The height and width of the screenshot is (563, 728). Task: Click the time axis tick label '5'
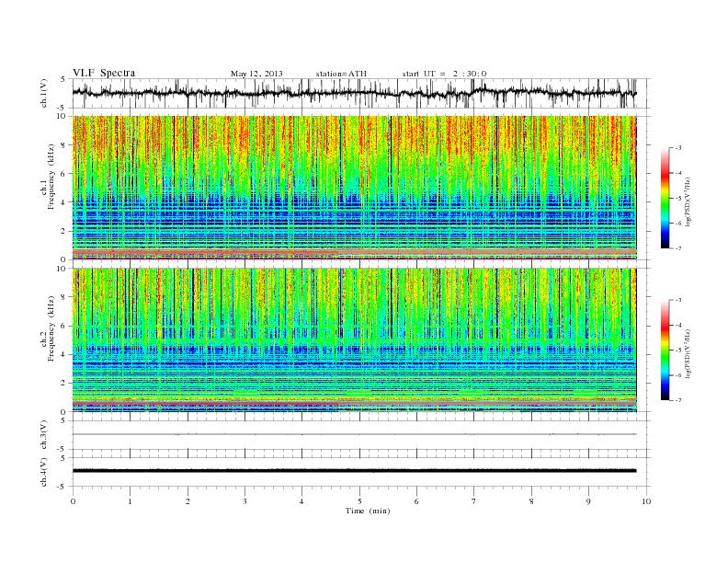click(359, 501)
